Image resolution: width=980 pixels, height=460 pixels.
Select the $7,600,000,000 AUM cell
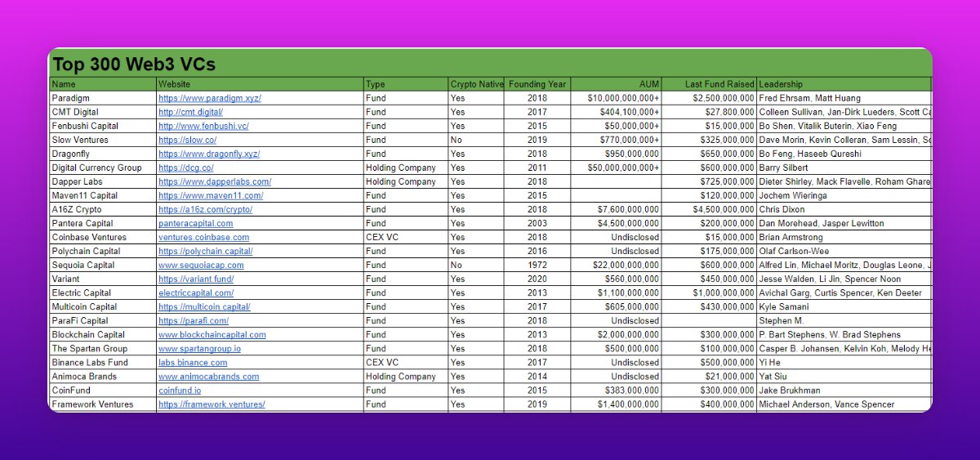click(x=617, y=209)
